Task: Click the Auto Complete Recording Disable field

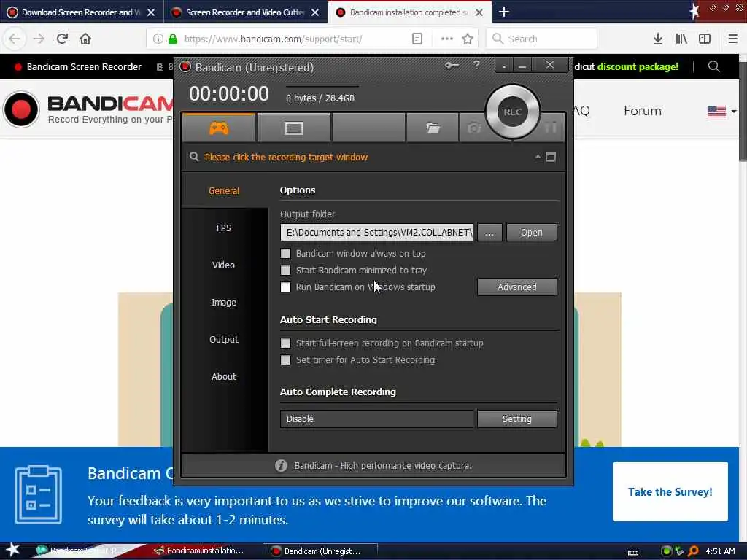Action: point(376,419)
